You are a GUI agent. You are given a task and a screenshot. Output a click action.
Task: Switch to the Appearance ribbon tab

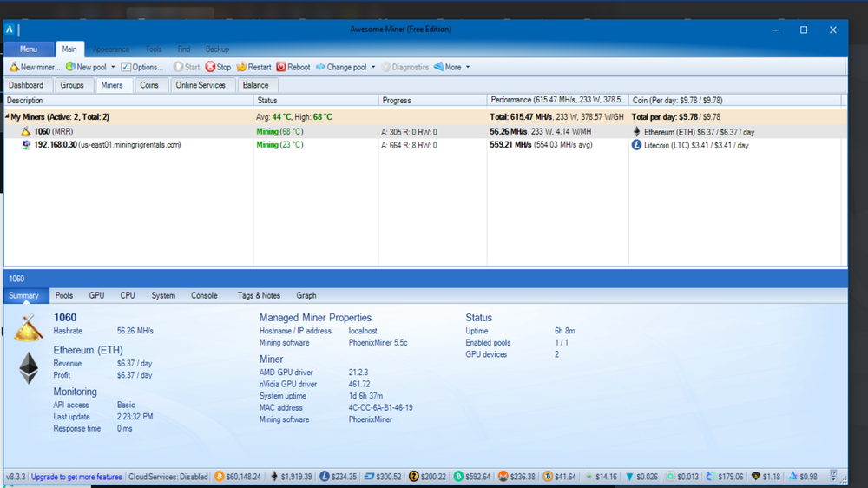[111, 49]
